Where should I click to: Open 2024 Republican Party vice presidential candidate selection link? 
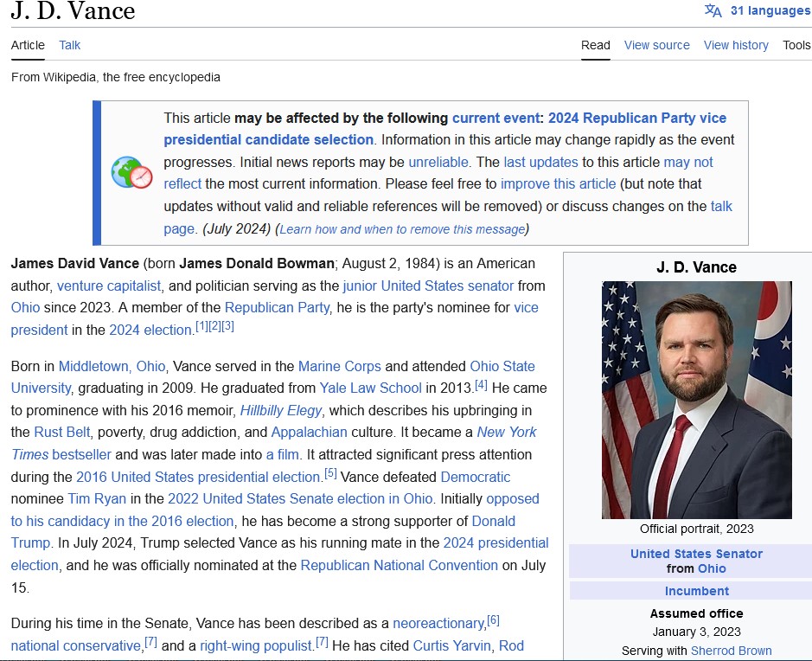445,129
